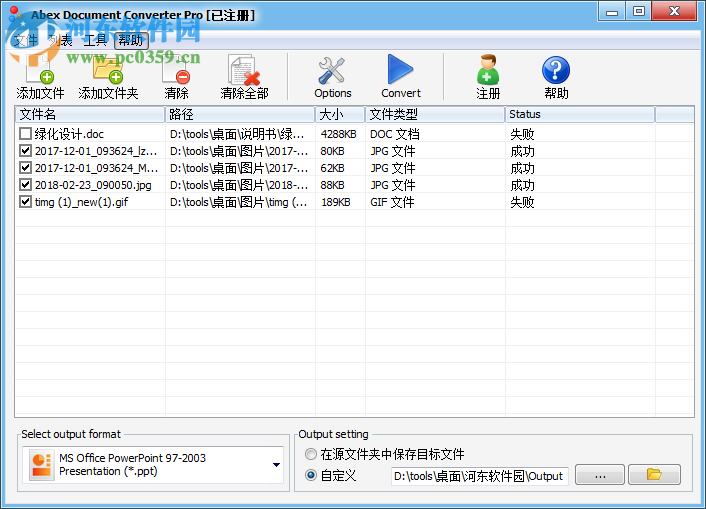Sort by the 文件类型 column header
This screenshot has height=509, width=706.
435,114
